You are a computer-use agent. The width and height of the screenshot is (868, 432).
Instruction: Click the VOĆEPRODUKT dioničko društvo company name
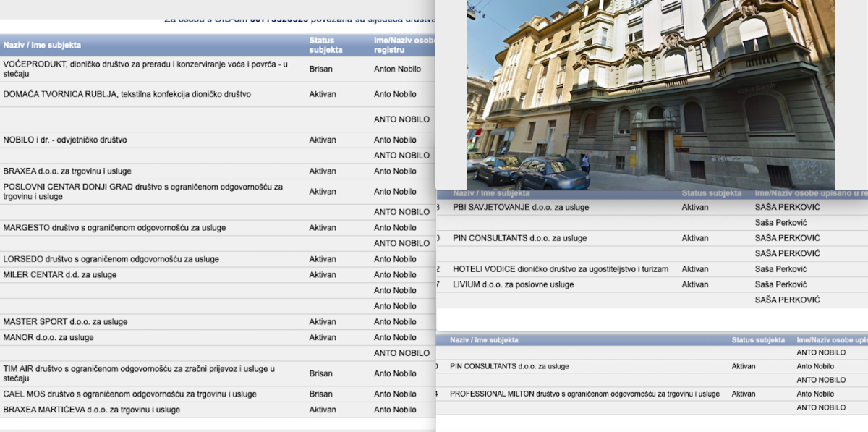coord(145,68)
